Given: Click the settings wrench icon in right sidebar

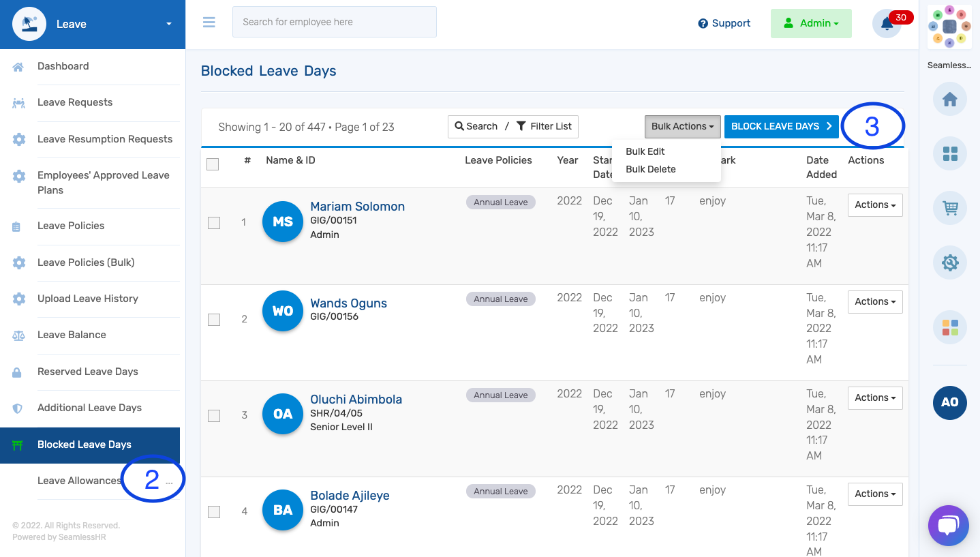Looking at the screenshot, I should [x=949, y=262].
